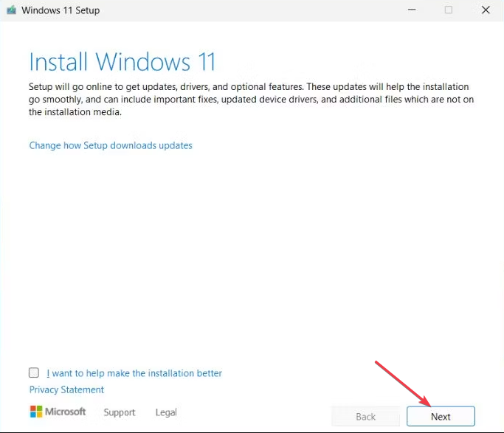Screen dimensions: 504x433
Task: Click the Windows 11 Setup title bar icon
Action: tap(12, 10)
